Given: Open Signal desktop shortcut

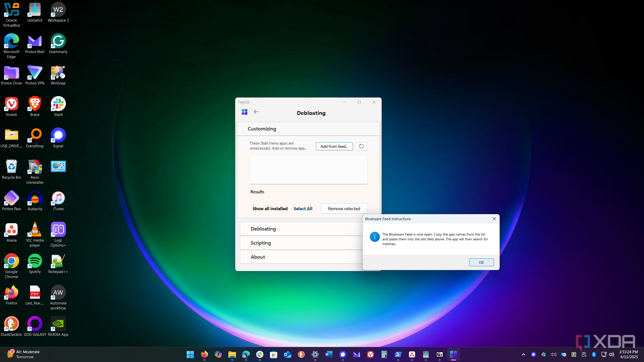Looking at the screenshot, I should click(x=58, y=138).
